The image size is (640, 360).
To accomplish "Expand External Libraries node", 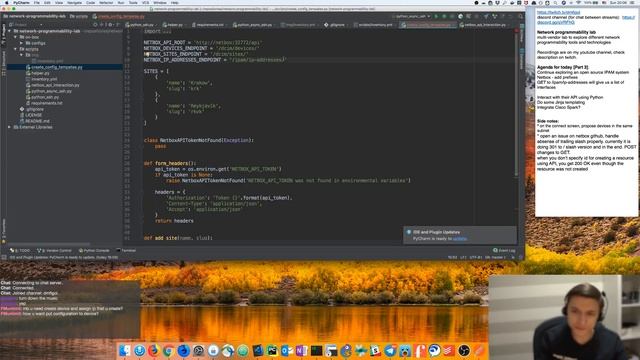I will click(x=10, y=127).
